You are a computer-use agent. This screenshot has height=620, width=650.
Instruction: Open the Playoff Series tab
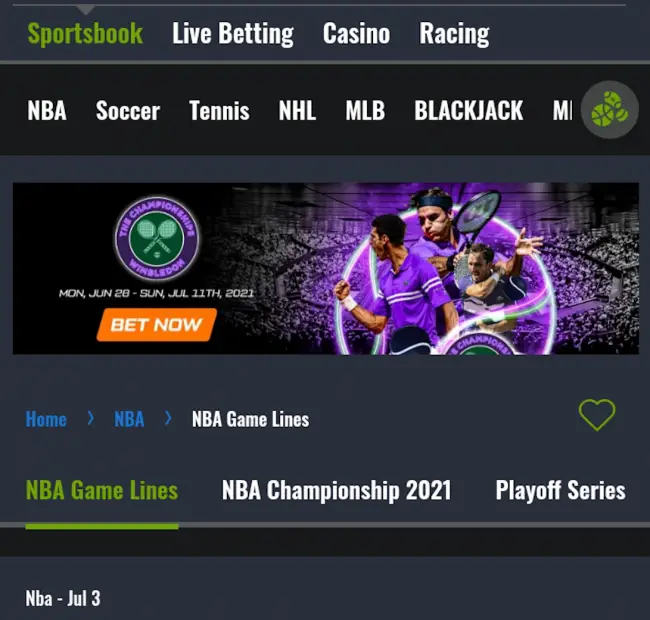pos(560,491)
